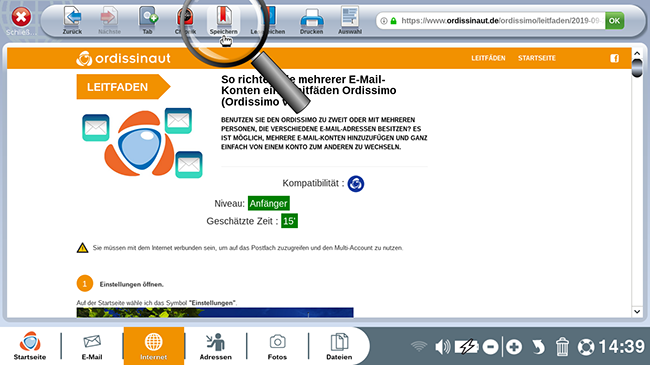650x365 pixels.
Task: Confirm the address with green OK button
Action: [x=614, y=21]
